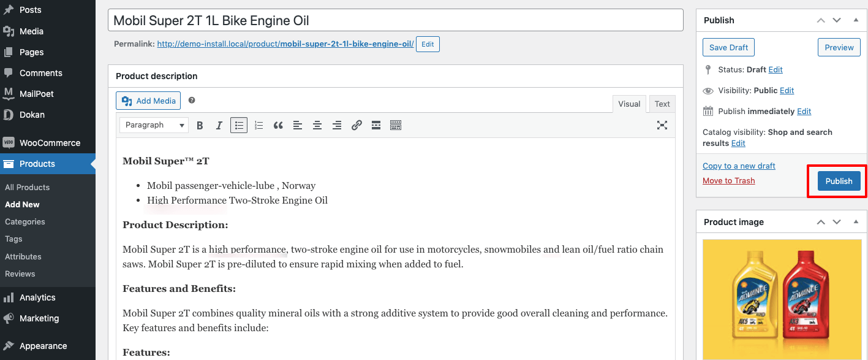Show the keyboard shortcuts help
868x360 pixels.
coord(395,125)
